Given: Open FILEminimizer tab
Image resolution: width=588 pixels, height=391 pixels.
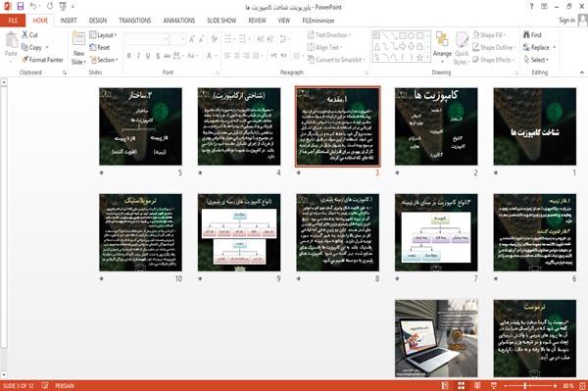Looking at the screenshot, I should pos(318,21).
